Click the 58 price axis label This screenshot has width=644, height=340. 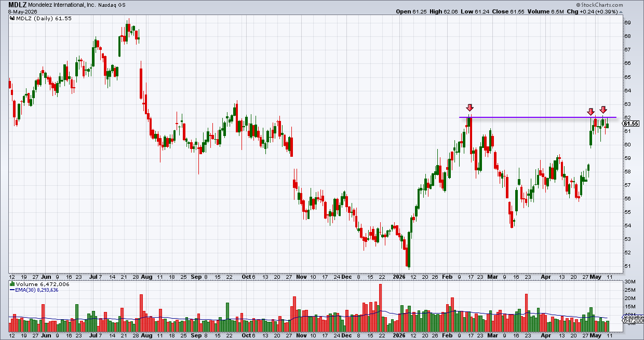[x=627, y=172]
